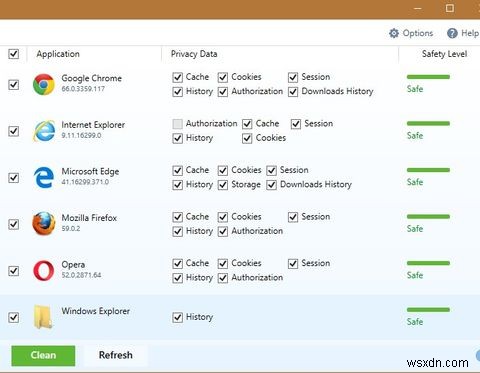The image size is (480, 373).
Task: Click Chrome's green safety level bar
Action: [428, 77]
